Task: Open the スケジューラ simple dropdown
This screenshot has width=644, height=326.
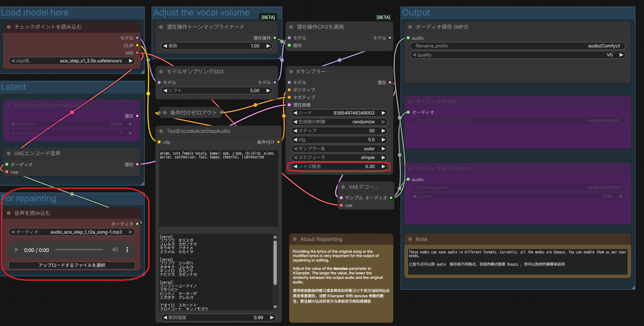Action: (339, 157)
